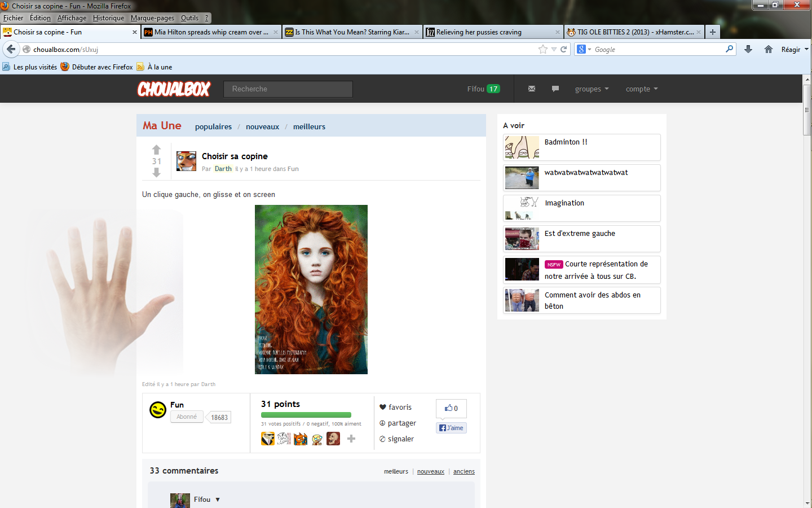Open the chat bubble icon in navbar
The height and width of the screenshot is (508, 812).
pos(555,89)
